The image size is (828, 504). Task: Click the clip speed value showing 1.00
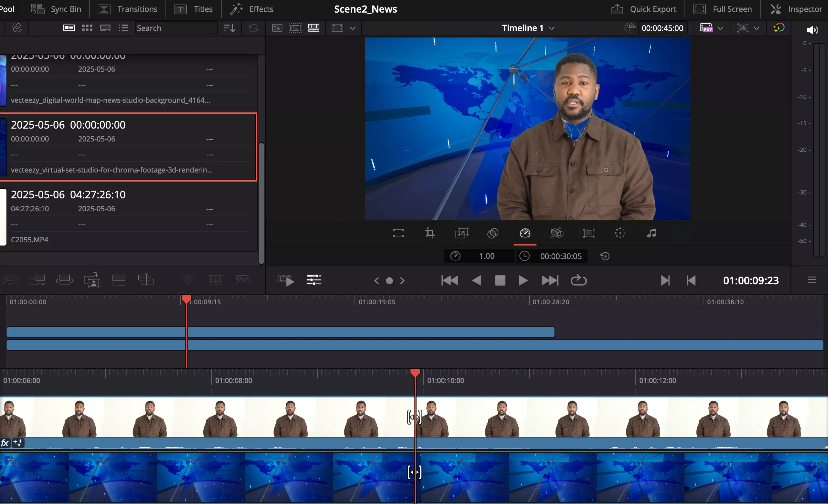click(x=487, y=256)
